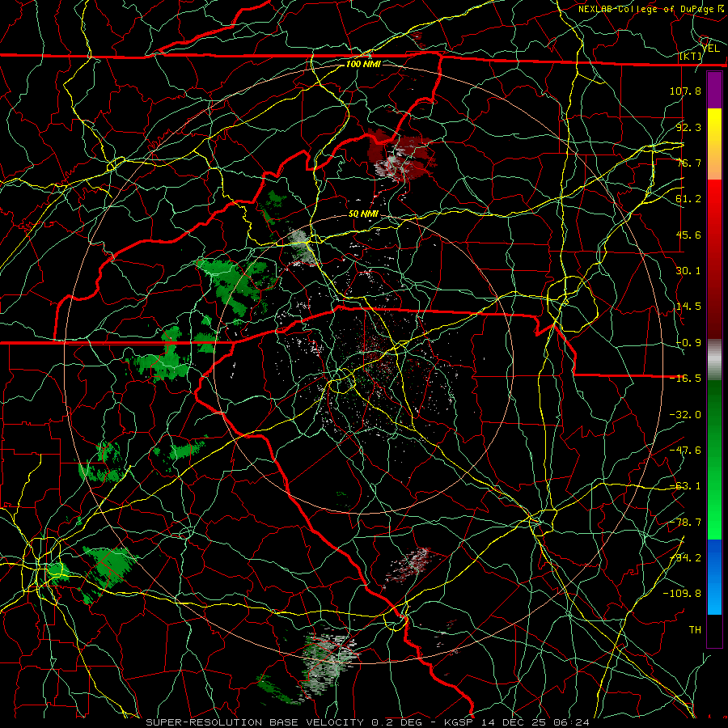The width and height of the screenshot is (728, 728).
Task: Pick the gray near-zero colorbar segment
Action: (x=714, y=360)
